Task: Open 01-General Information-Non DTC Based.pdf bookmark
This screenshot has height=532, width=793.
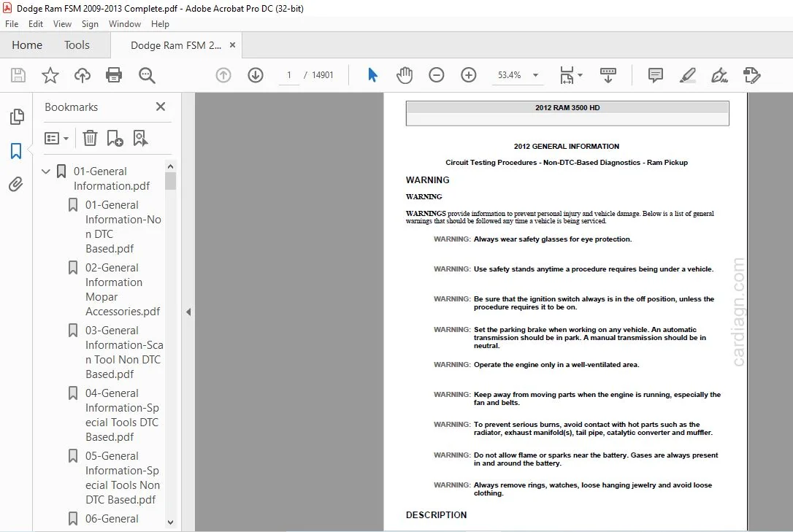Action: 123,226
